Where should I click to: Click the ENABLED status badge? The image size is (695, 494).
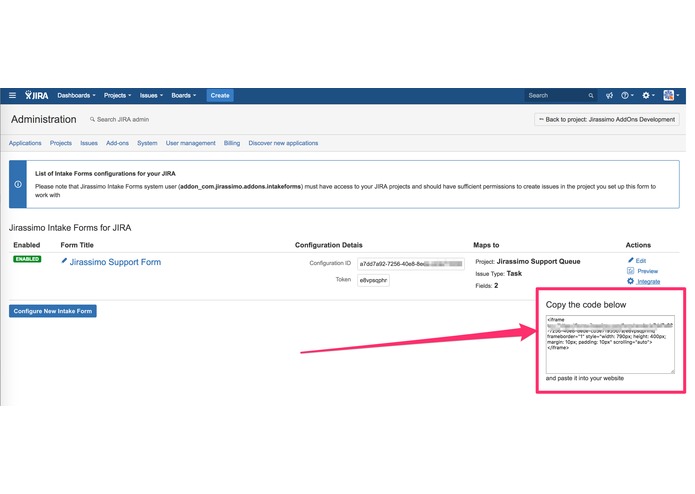pos(27,259)
